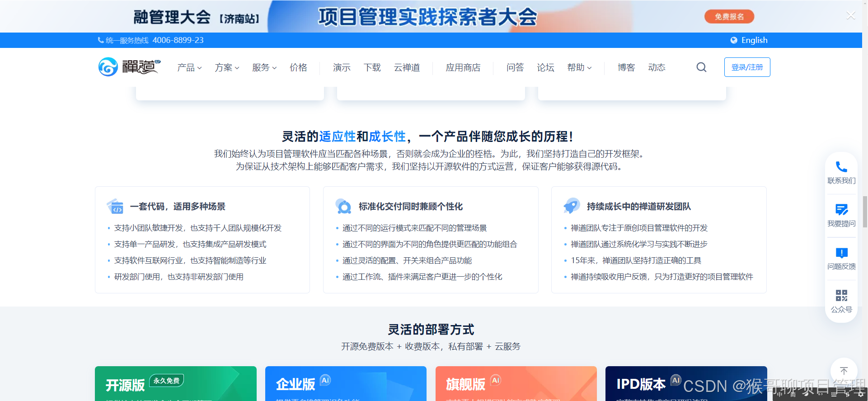
Task: Open the IPD版本 card
Action: click(686, 383)
